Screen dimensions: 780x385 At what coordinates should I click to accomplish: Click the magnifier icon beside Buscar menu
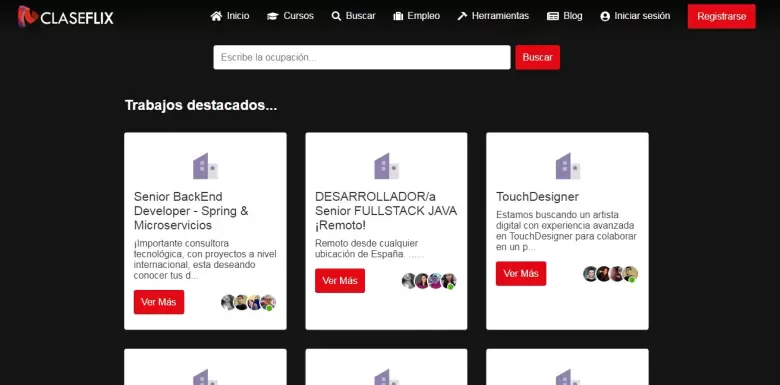click(336, 16)
